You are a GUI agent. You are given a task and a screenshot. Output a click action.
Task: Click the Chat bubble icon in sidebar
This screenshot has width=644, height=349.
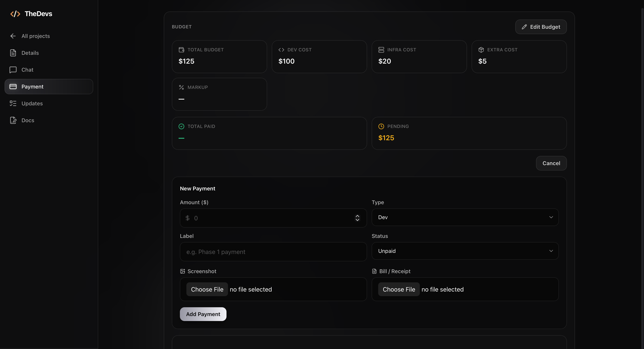[x=13, y=70]
